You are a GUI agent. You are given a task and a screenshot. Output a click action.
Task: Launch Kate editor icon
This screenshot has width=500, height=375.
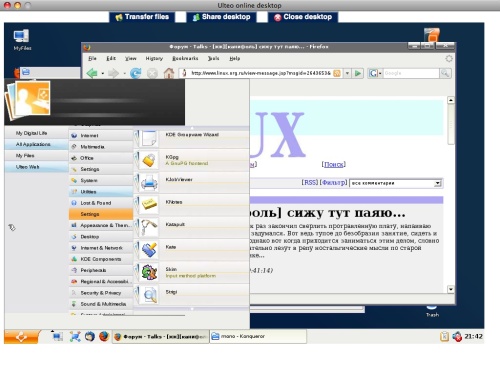[x=149, y=250]
